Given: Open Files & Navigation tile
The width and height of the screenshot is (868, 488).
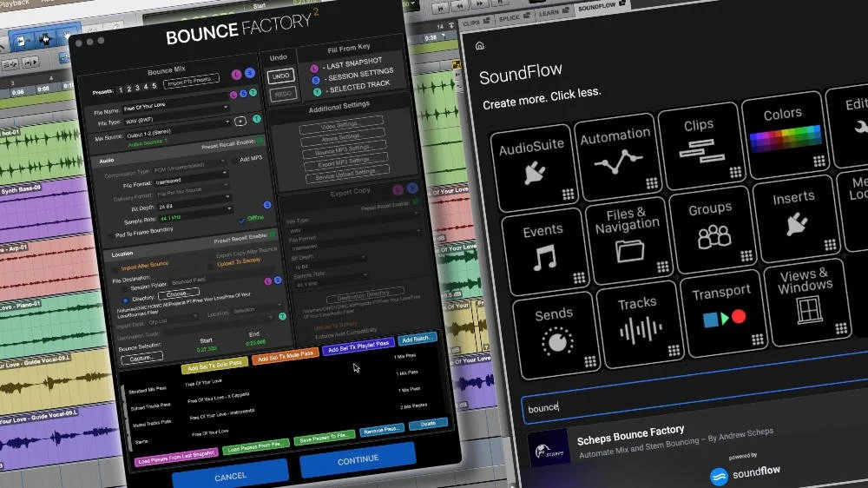Looking at the screenshot, I should point(628,240).
